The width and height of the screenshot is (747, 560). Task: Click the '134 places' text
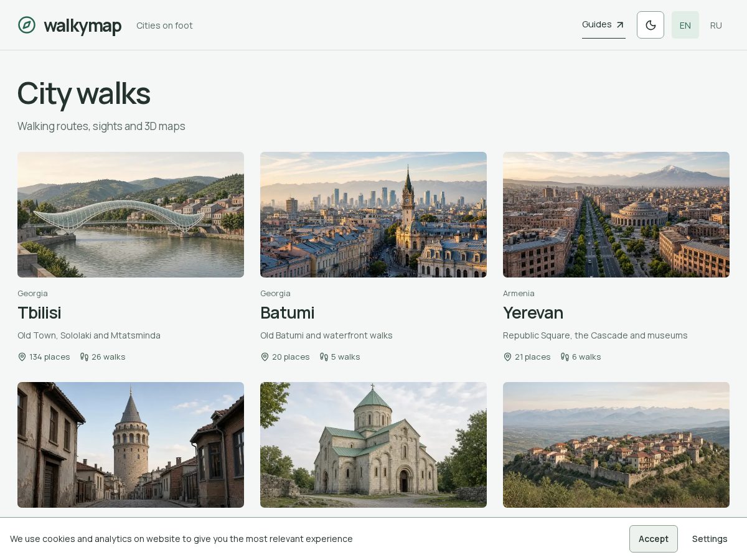[50, 357]
